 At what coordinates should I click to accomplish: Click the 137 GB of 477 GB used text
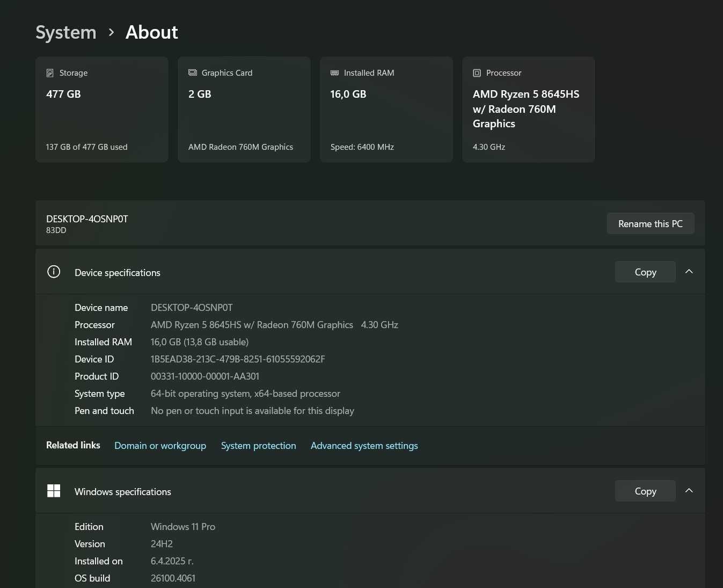(x=86, y=147)
